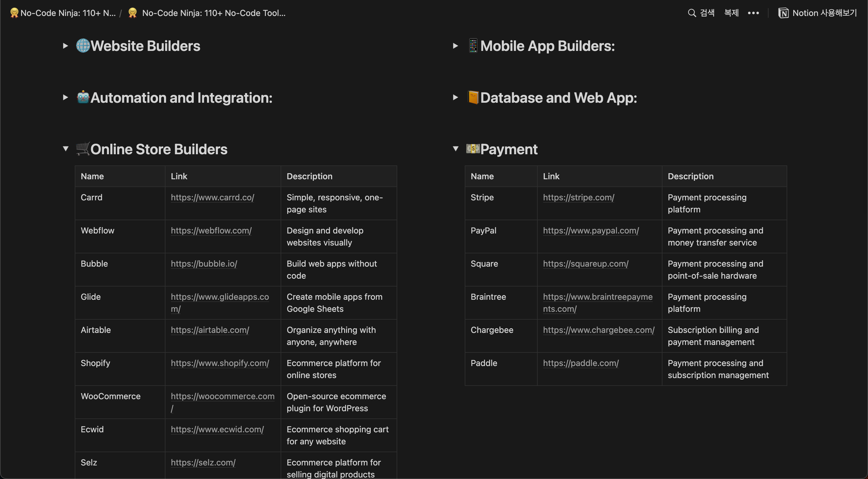Open the glideapps.com link
Viewport: 868px width, 479px height.
(220, 302)
